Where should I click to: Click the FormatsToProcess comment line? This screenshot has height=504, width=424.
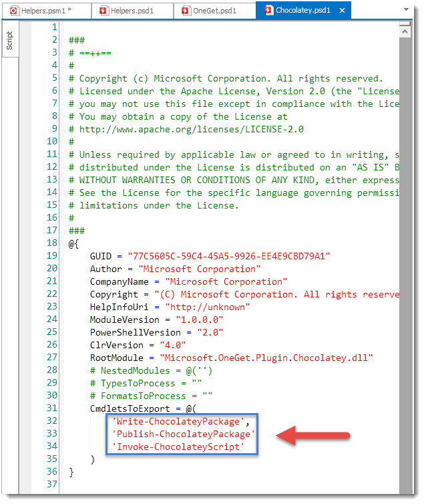pyautogui.click(x=151, y=396)
